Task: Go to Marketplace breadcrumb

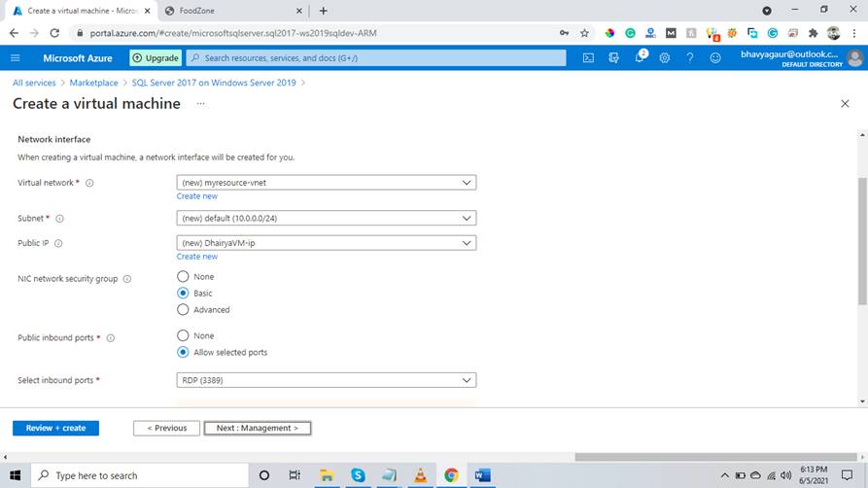Action: click(93, 83)
